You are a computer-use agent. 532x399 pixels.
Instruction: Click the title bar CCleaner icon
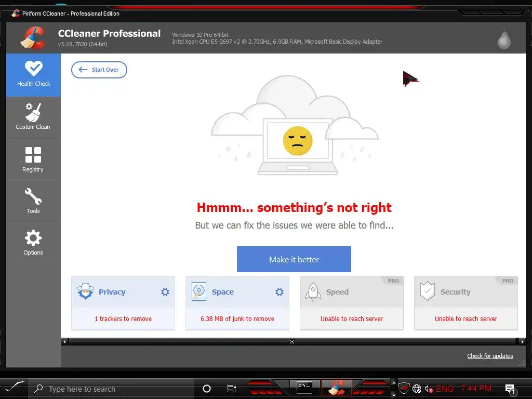15,13
